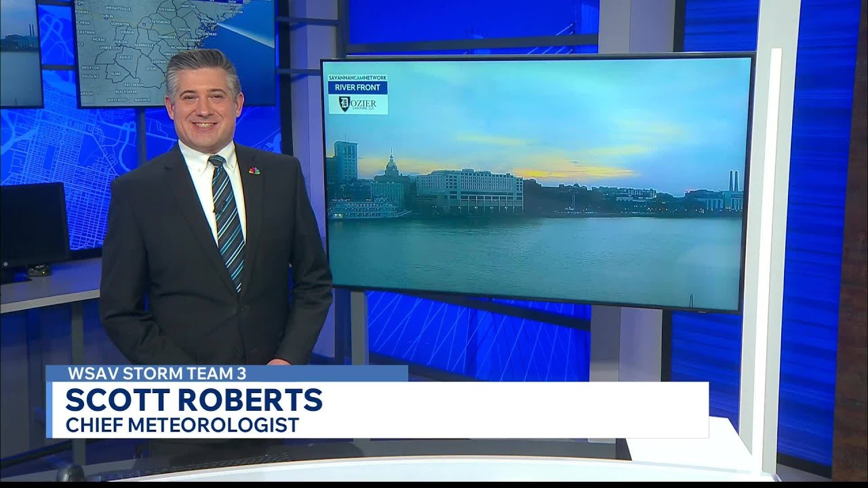The height and width of the screenshot is (488, 868).
Task: Click the 'SYLVANIA' label on the map
Action: 167,9
